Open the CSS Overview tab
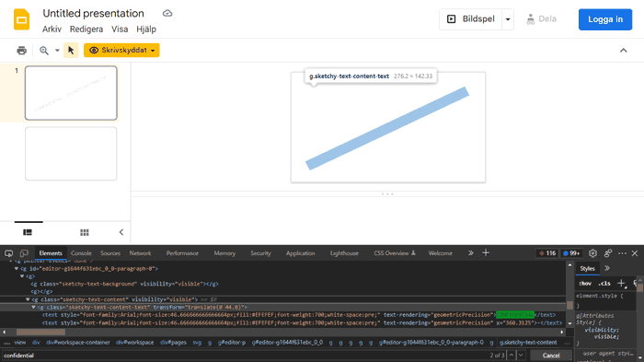The width and height of the screenshot is (644, 362). [395, 253]
